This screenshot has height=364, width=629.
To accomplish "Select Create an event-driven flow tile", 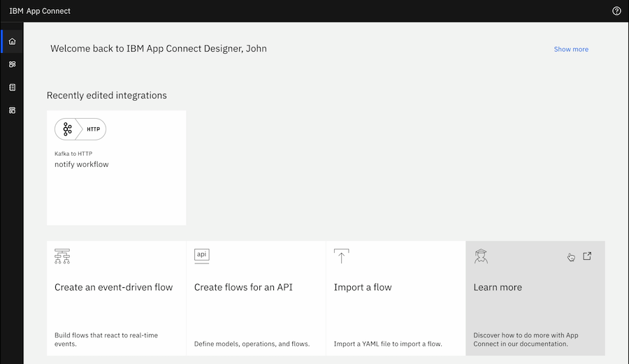I will [x=116, y=298].
